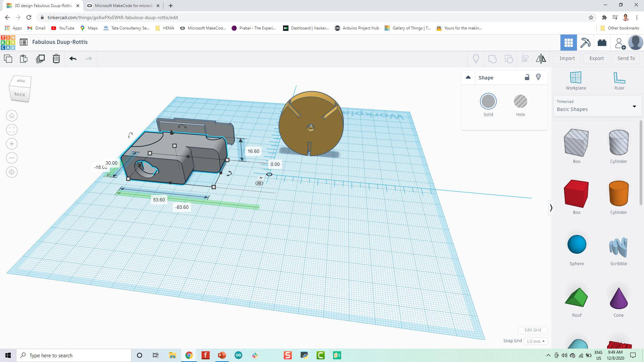Select the 3D design Fabulous Duup-Rottis tab
Screen dimensions: 644x362
click(43, 6)
